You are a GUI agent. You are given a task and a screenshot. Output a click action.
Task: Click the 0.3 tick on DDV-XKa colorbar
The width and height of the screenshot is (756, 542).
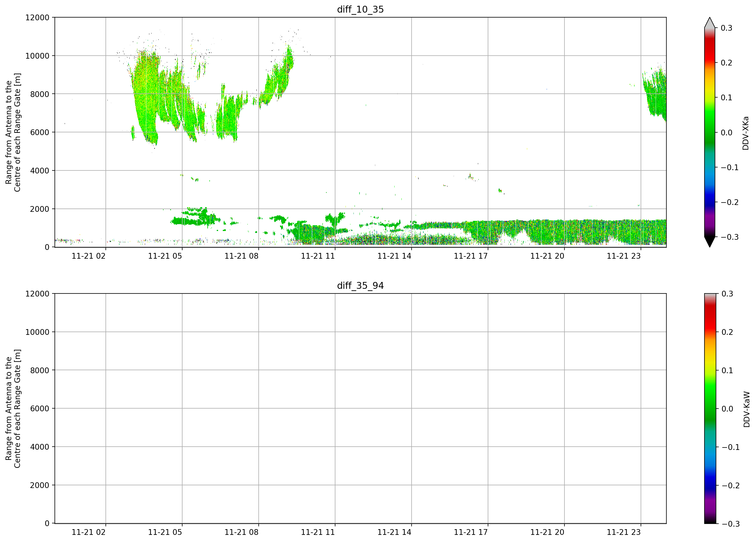(727, 28)
